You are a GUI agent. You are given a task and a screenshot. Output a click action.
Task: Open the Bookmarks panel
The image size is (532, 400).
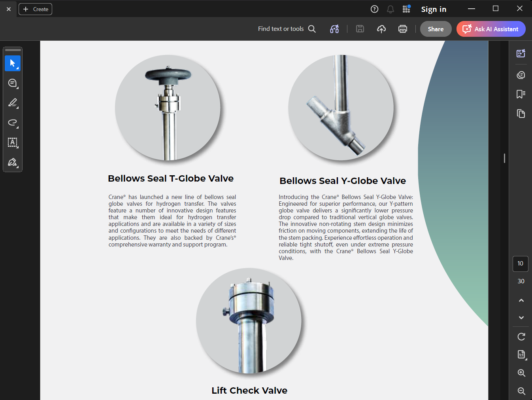521,94
